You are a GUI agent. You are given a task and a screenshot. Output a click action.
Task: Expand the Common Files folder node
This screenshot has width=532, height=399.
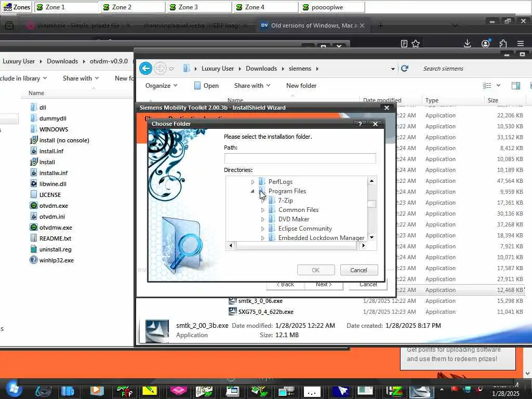262,210
